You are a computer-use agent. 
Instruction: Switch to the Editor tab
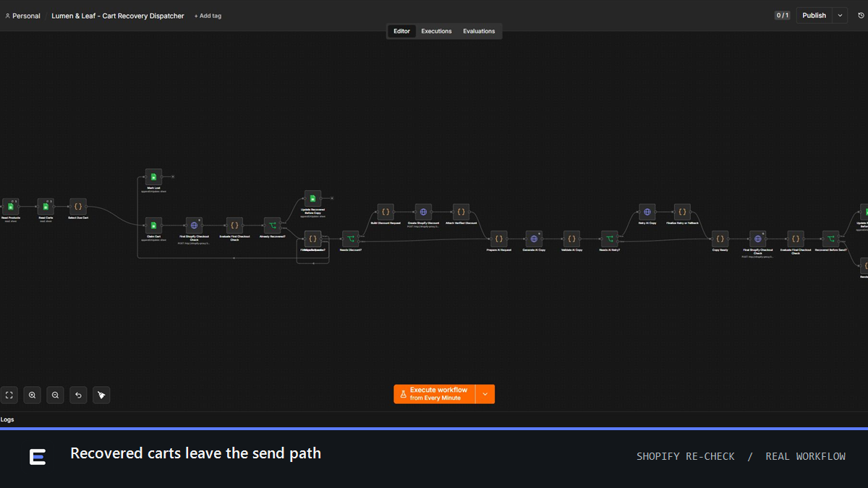401,31
